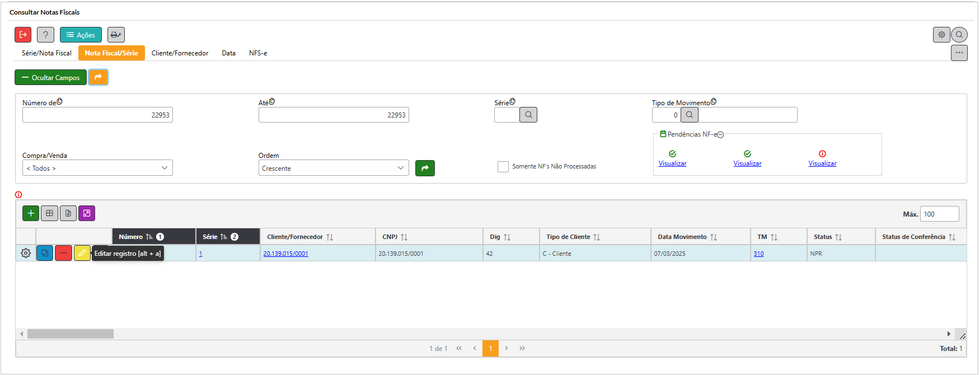Click the red exit icon button

click(x=23, y=35)
